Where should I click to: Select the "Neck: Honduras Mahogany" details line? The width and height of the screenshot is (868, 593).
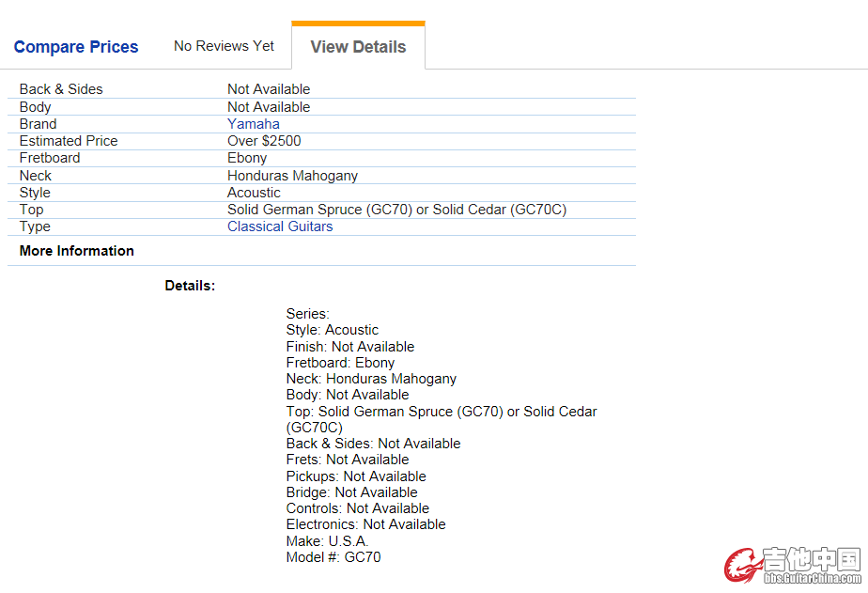pos(371,379)
